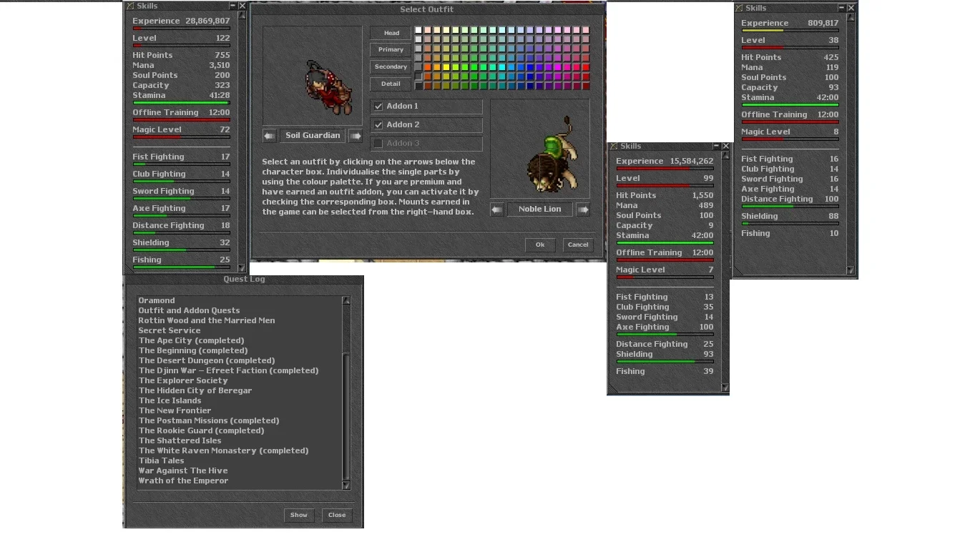Click Show in the Quest Log
This screenshot has height=552, width=980.
299,515
